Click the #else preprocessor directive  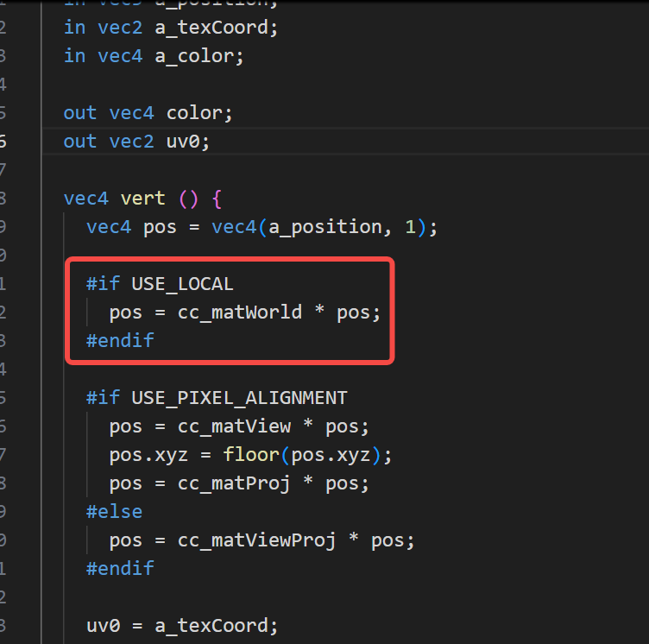point(114,511)
